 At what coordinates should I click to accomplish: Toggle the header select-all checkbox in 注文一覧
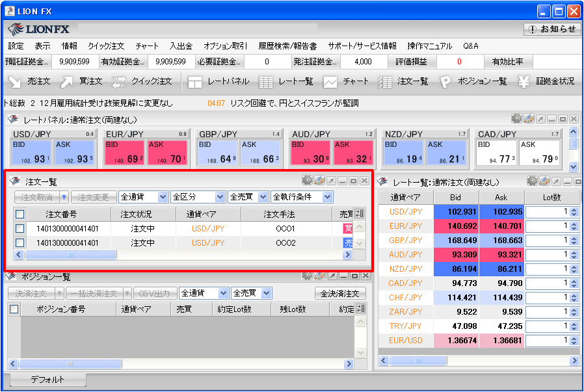[20, 214]
